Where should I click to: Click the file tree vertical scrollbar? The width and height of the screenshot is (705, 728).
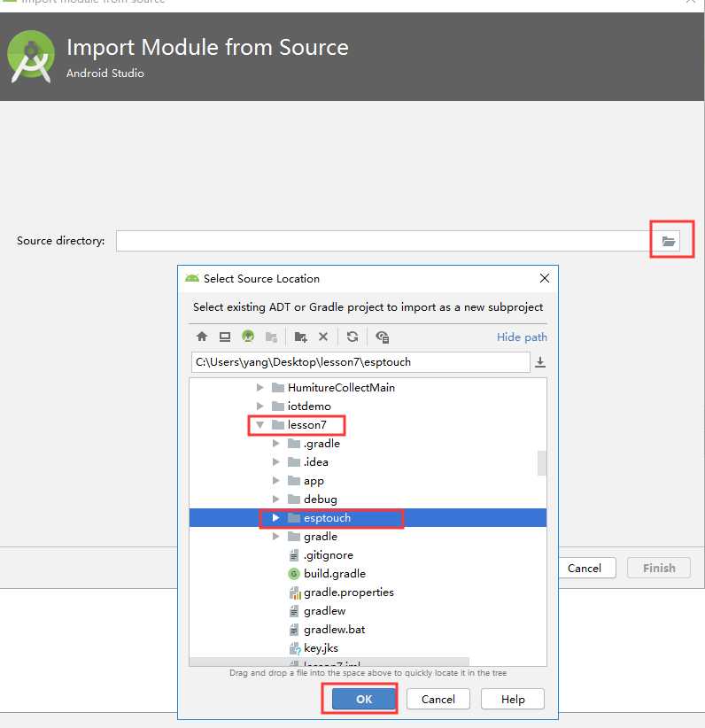[x=541, y=463]
